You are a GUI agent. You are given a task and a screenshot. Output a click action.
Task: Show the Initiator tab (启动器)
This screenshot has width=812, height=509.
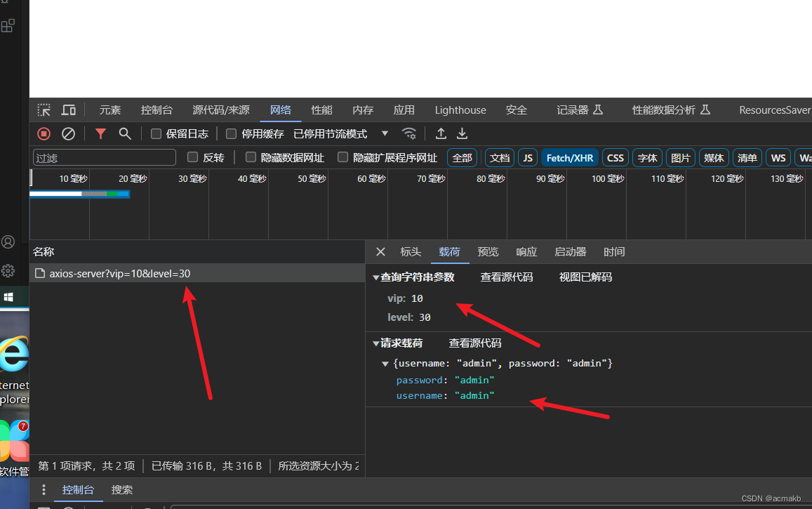tap(570, 251)
